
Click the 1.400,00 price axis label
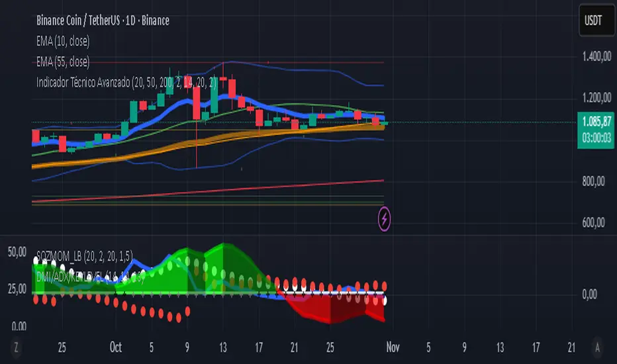pos(596,57)
